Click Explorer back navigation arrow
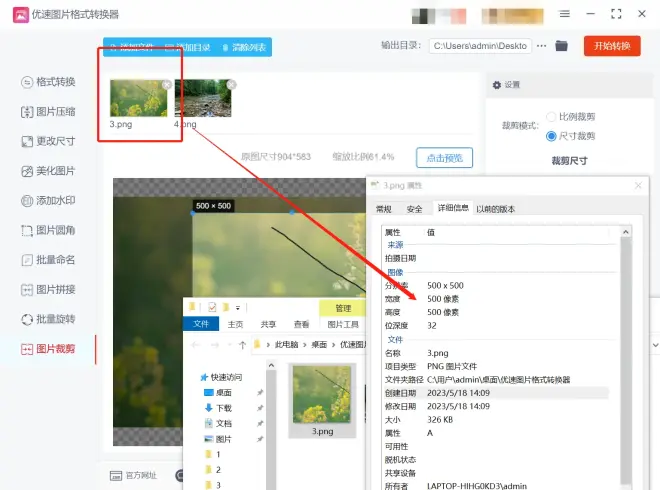This screenshot has width=660, height=490. tap(195, 345)
